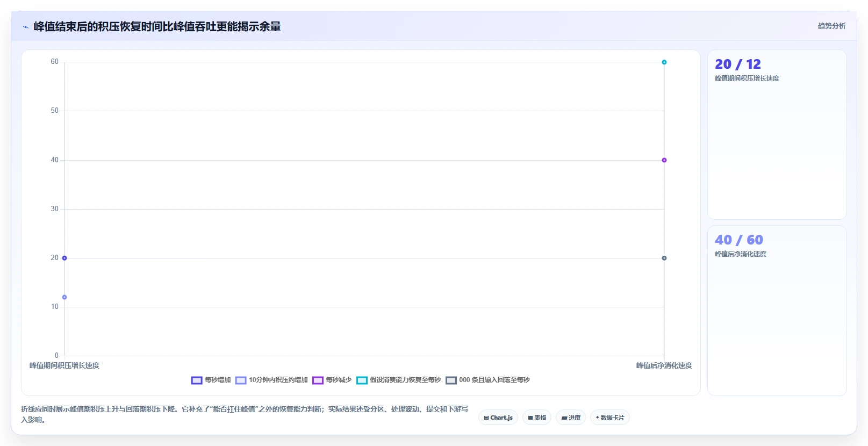Toggle the 000 条且输入回落至每秒 legend series
Viewport: 868px width, 446px height.
487,380
